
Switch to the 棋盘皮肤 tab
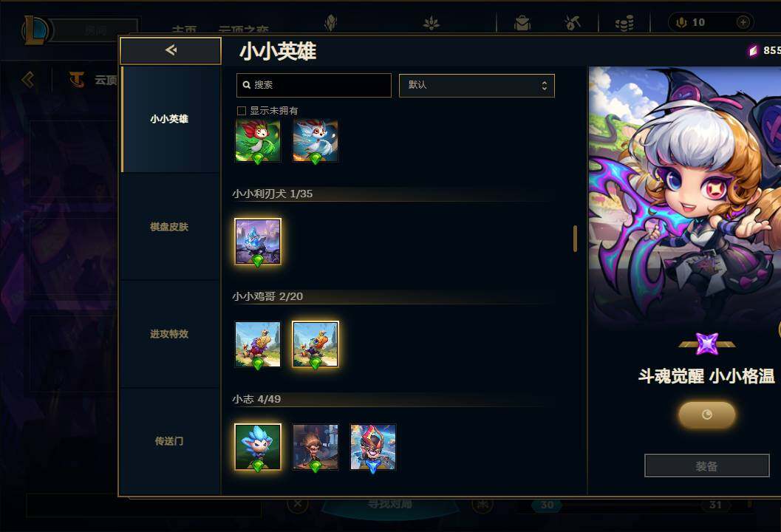[169, 227]
